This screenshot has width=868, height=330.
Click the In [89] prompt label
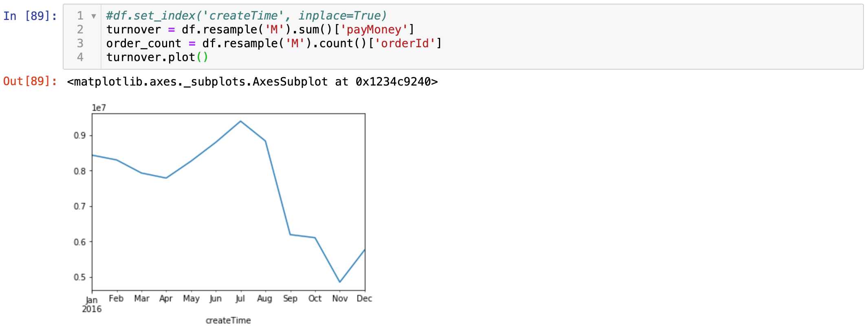pyautogui.click(x=30, y=16)
